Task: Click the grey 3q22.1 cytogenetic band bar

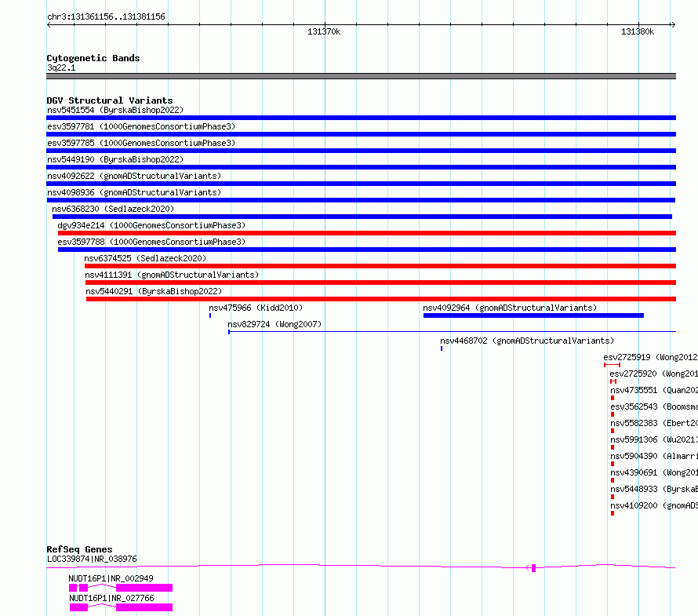Action: 361,76
